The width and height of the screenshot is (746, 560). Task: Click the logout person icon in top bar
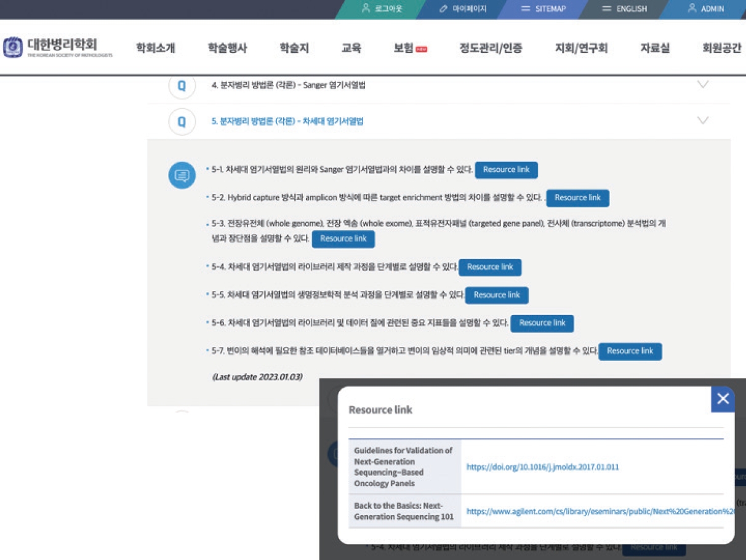pos(366,9)
